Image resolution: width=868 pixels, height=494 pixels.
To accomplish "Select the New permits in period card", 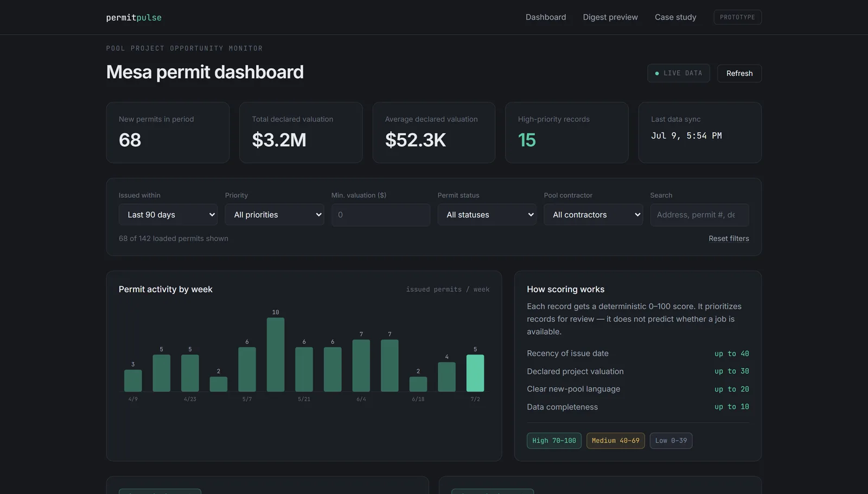I will [x=168, y=132].
